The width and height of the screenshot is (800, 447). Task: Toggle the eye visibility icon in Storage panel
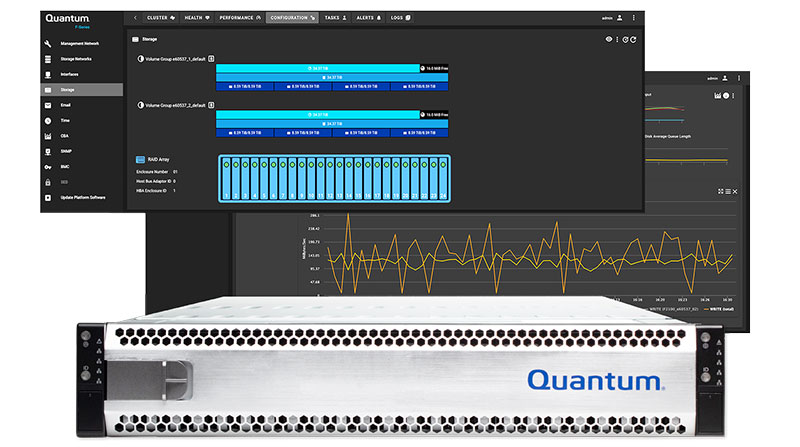coord(609,39)
